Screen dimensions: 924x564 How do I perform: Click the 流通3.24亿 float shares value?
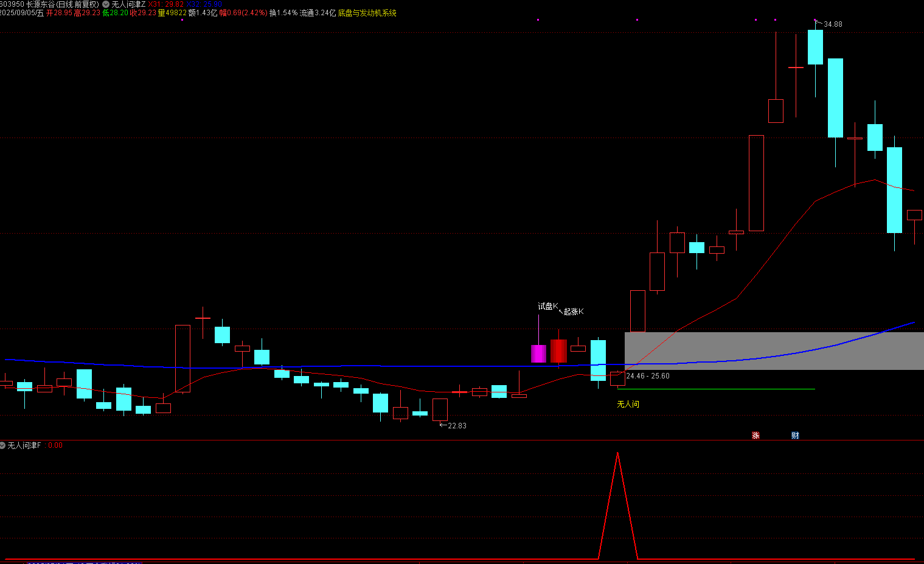point(318,13)
